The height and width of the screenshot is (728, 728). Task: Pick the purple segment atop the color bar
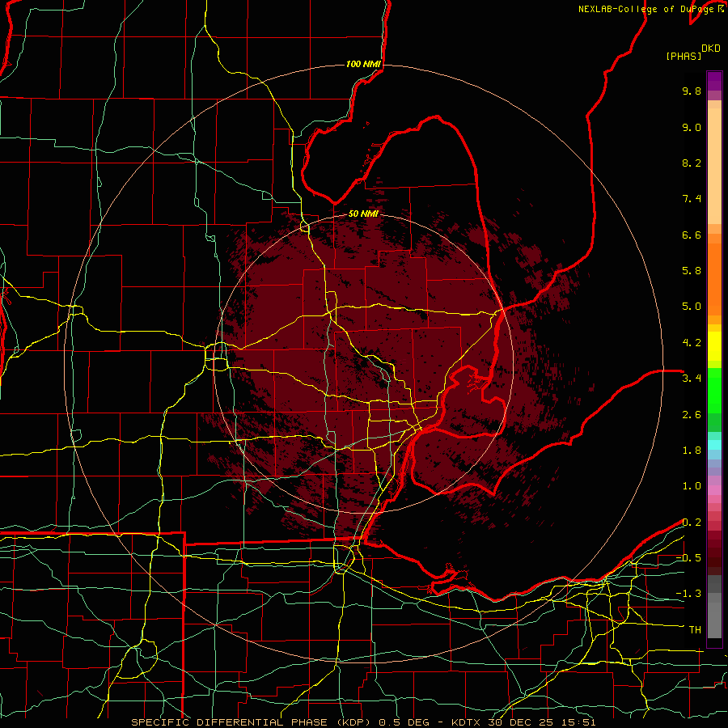714,81
